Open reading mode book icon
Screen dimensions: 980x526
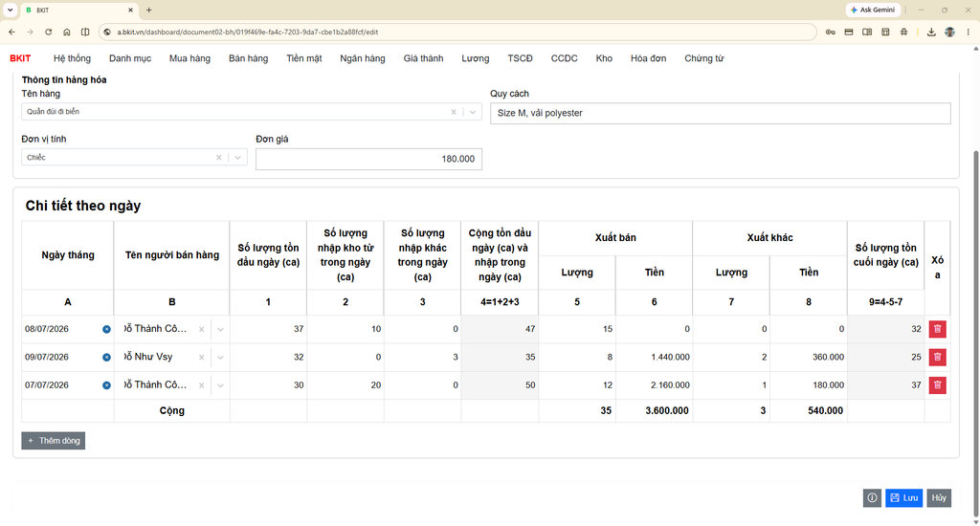[867, 32]
